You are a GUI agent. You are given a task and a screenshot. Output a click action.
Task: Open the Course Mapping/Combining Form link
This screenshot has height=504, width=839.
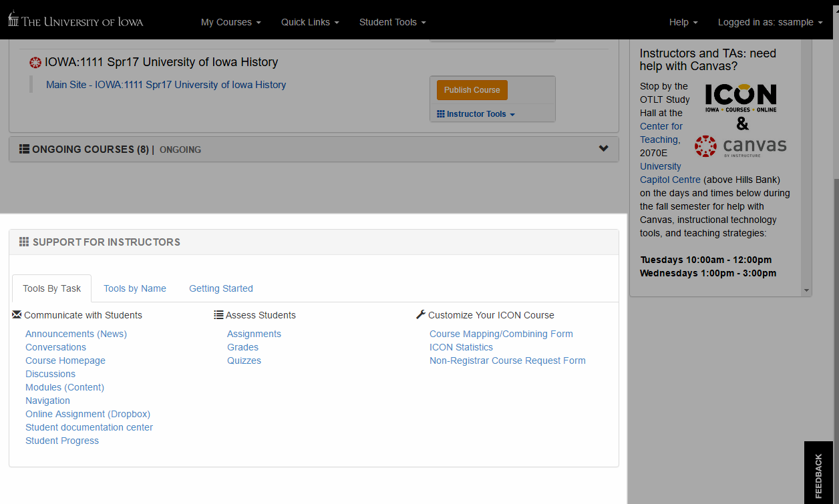(x=501, y=334)
